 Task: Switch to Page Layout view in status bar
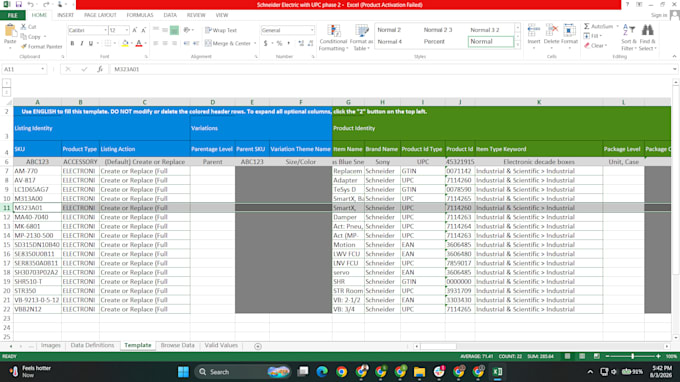coord(582,356)
